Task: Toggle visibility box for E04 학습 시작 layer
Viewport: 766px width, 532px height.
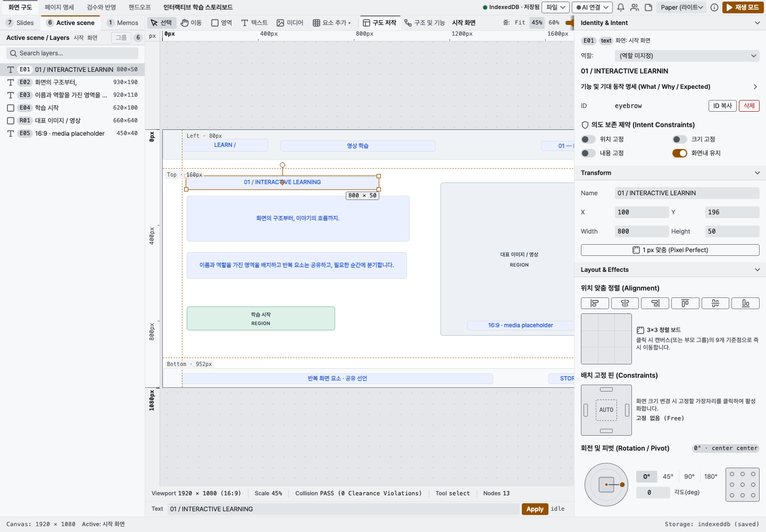Action: pyautogui.click(x=11, y=108)
